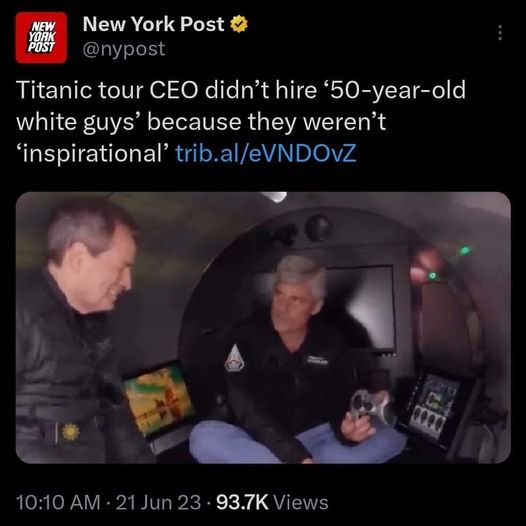This screenshot has height=526, width=526.
Task: Open the 93.7K view count
Action: point(242,503)
